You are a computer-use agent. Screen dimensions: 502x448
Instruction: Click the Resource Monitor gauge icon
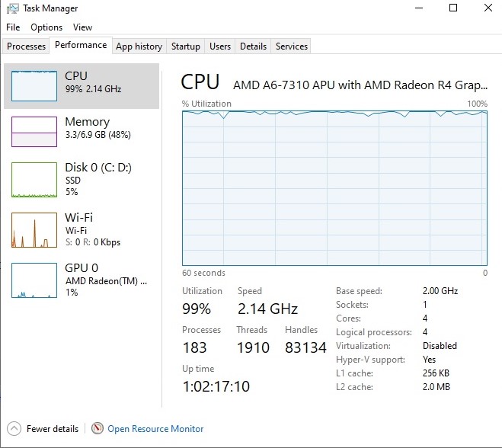pos(97,429)
